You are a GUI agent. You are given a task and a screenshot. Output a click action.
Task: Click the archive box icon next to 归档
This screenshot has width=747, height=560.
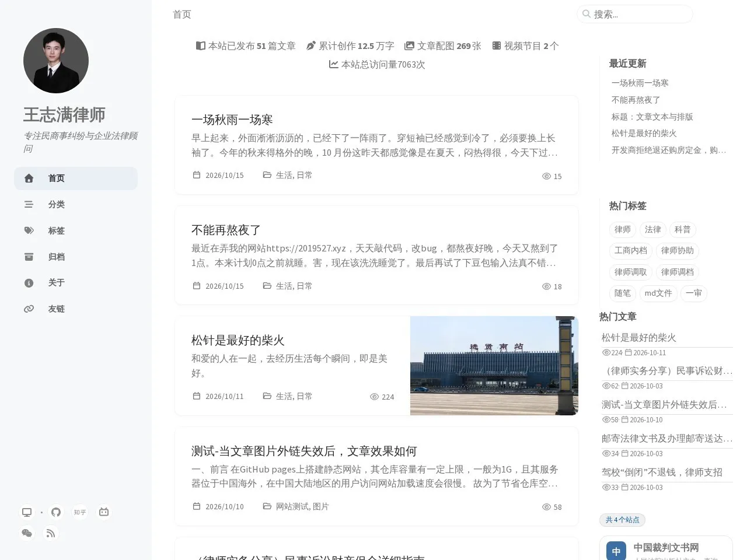(29, 257)
